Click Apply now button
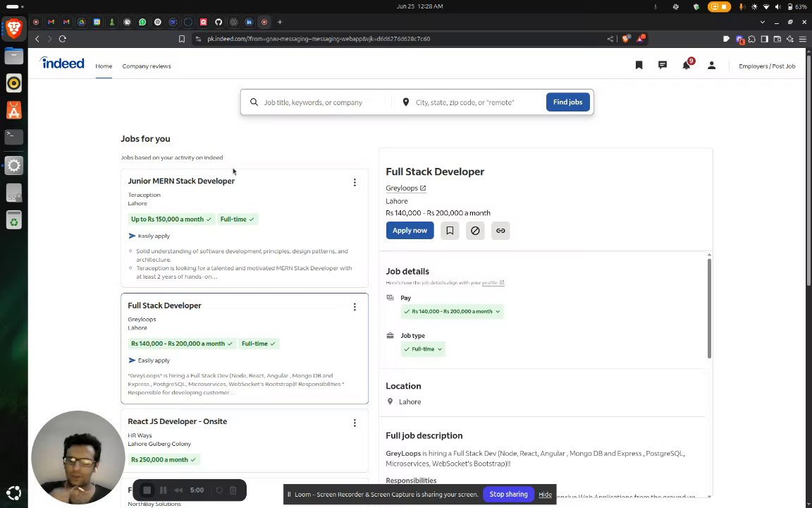Image resolution: width=812 pixels, height=508 pixels. [x=410, y=231]
